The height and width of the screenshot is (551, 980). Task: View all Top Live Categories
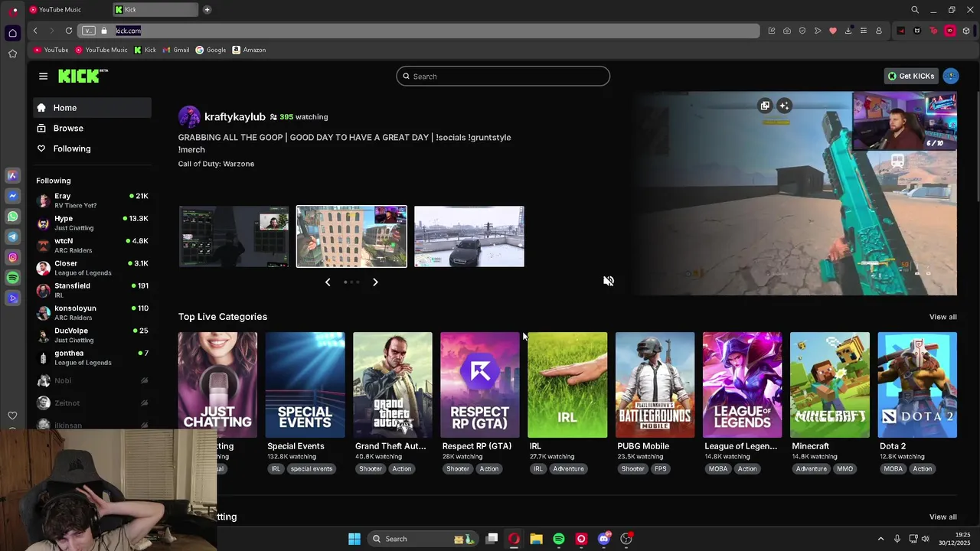942,317
